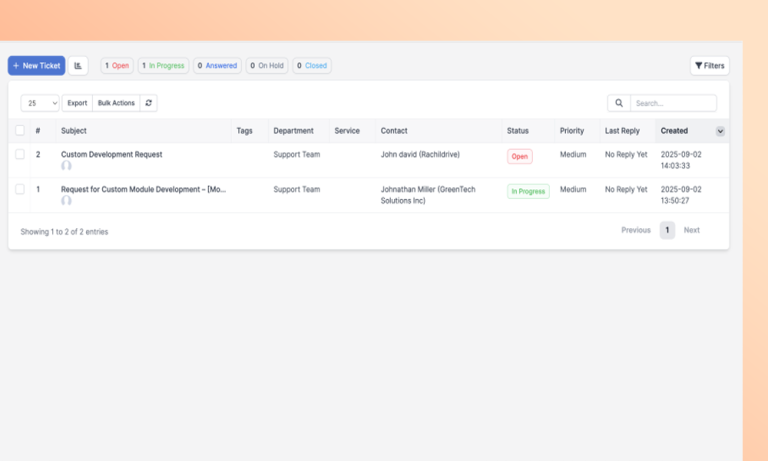Toggle the select-all checkbox in header
768x461 pixels.
(x=20, y=130)
